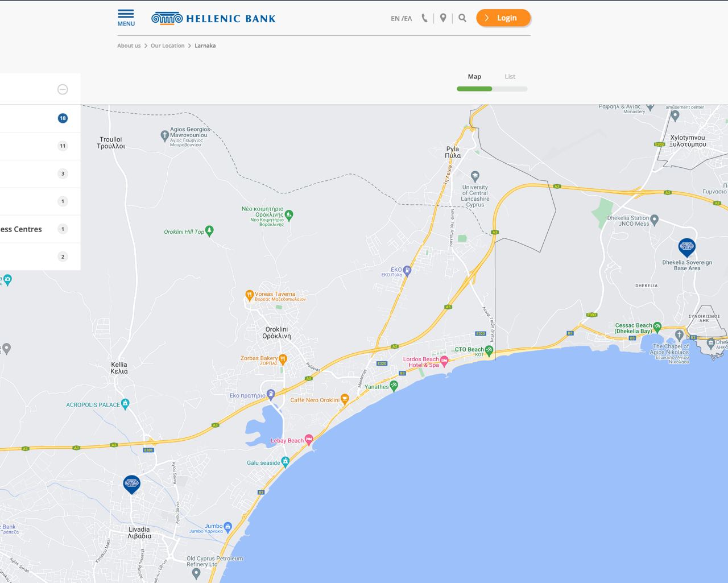Screen dimensions: 728x583
Task: Select the Map tab
Action: (x=474, y=77)
